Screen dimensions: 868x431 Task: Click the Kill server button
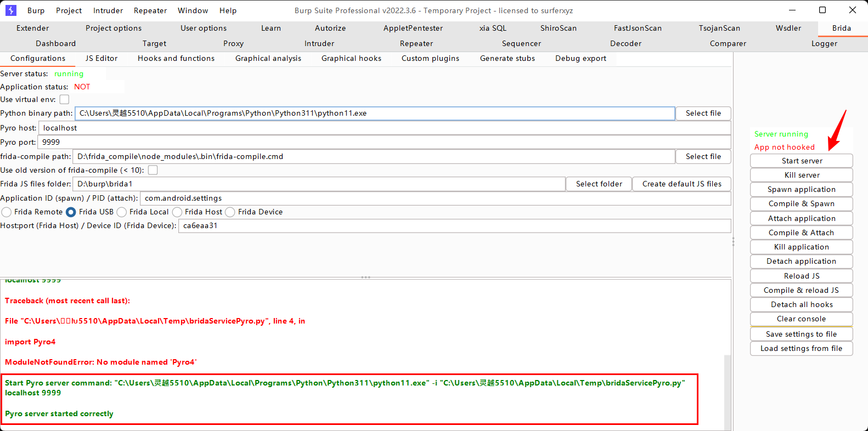point(802,175)
